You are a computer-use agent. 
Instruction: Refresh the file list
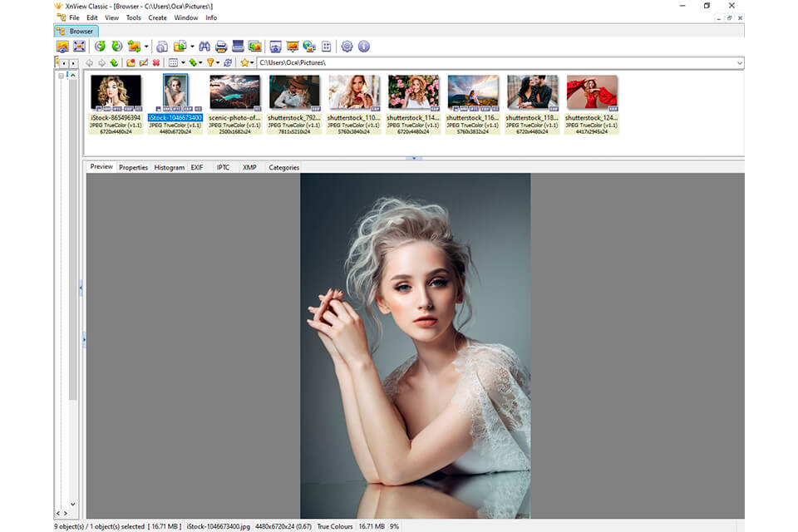[227, 62]
